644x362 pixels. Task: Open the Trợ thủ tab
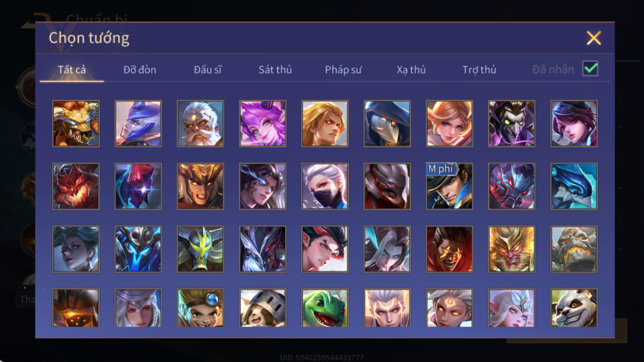click(479, 70)
